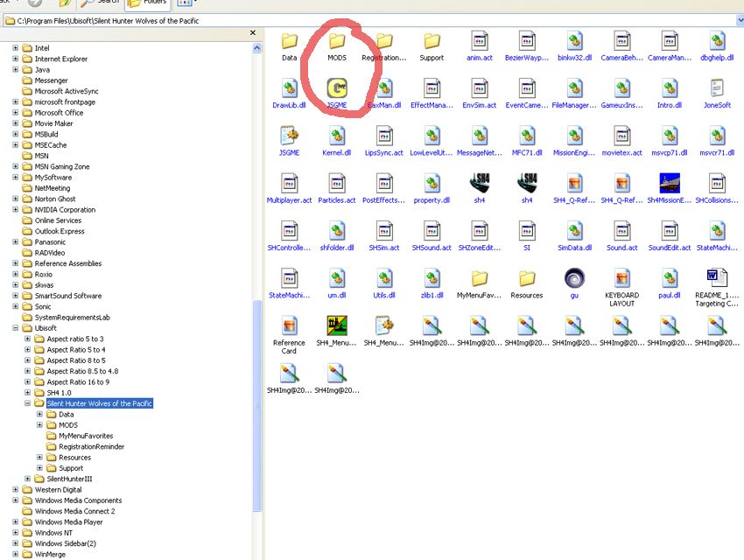
Task: Select the Support folder icon in file pane
Action: tap(432, 41)
